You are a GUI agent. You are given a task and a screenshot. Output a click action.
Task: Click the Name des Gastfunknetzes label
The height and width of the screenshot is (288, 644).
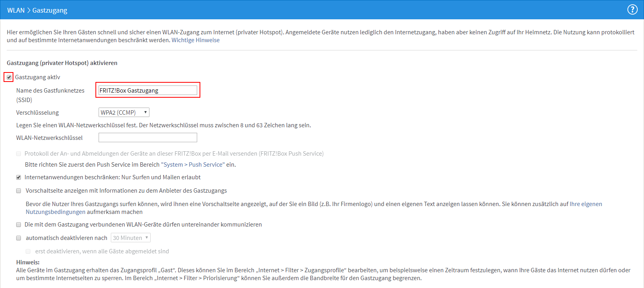click(x=50, y=91)
